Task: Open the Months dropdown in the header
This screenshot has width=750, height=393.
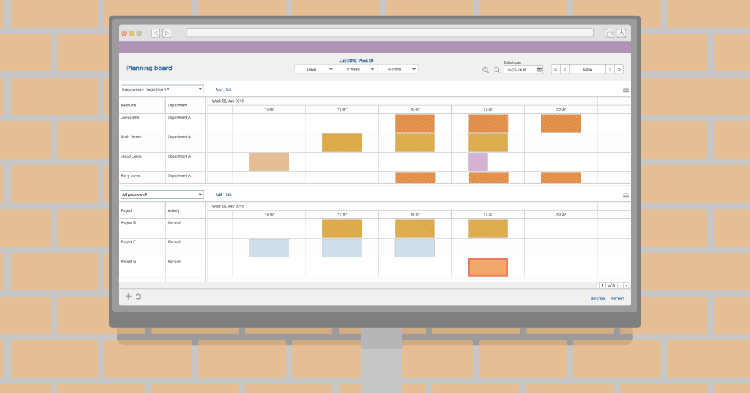Action: [x=398, y=69]
